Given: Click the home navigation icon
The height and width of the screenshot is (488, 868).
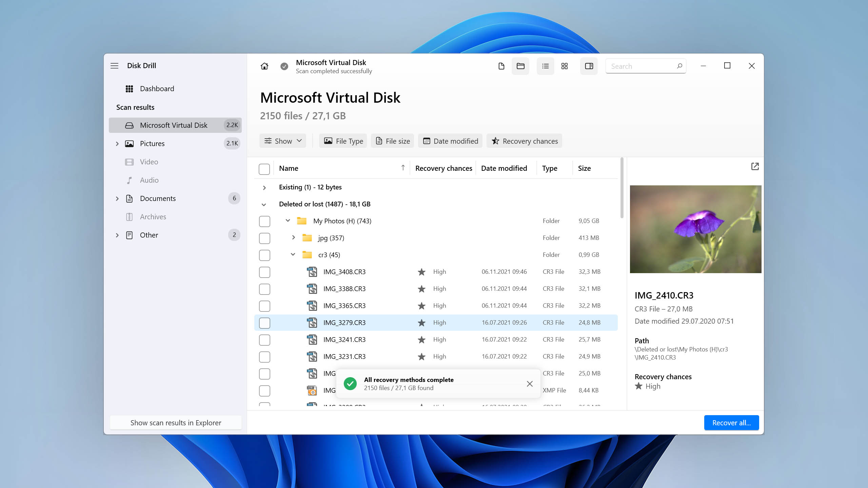Looking at the screenshot, I should [264, 65].
